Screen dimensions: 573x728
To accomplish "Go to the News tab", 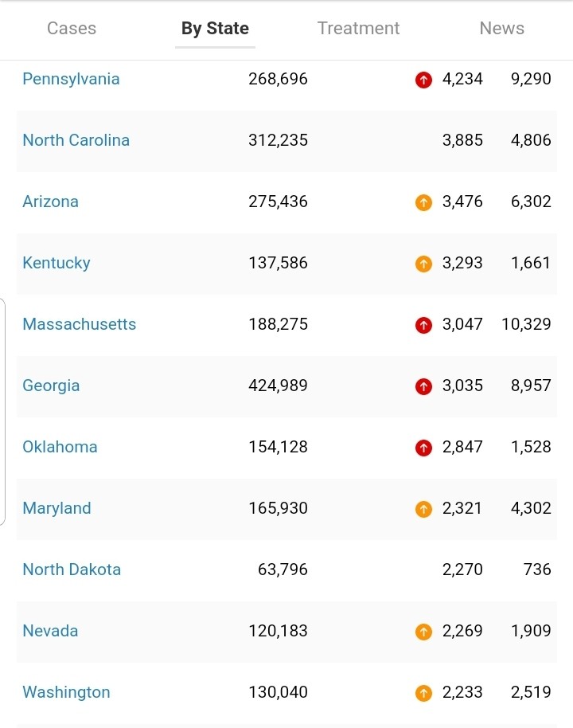I will [x=501, y=29].
